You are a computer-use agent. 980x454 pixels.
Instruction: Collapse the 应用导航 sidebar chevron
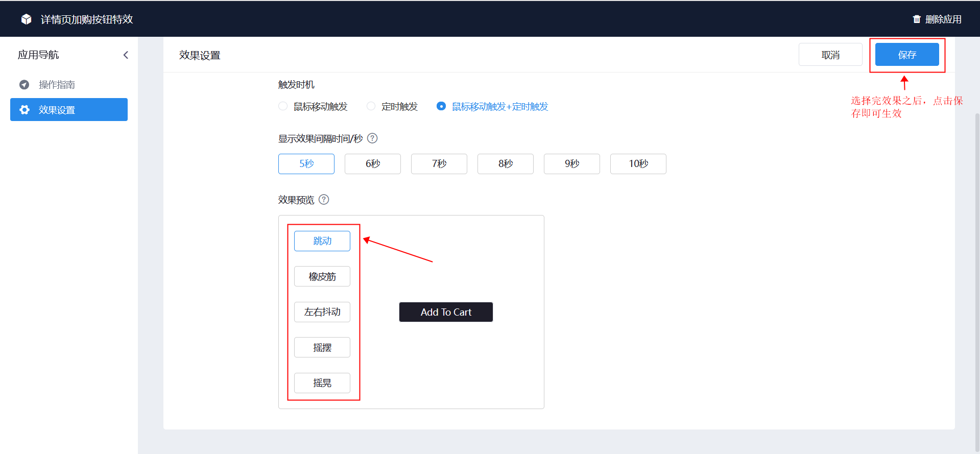click(126, 55)
